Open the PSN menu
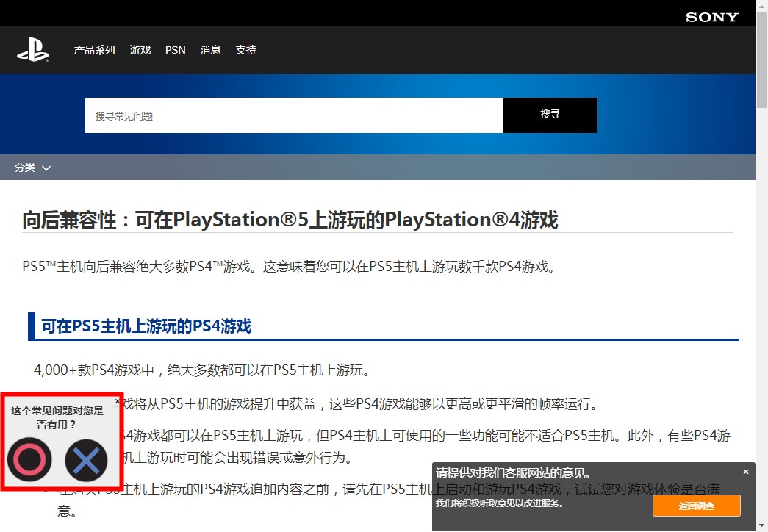The image size is (768, 532). (x=176, y=50)
